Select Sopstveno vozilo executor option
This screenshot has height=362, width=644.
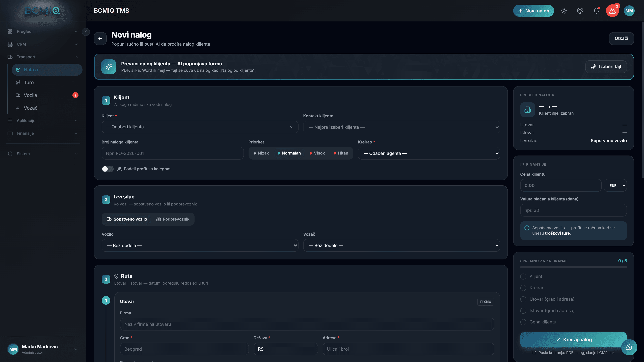[127, 219]
